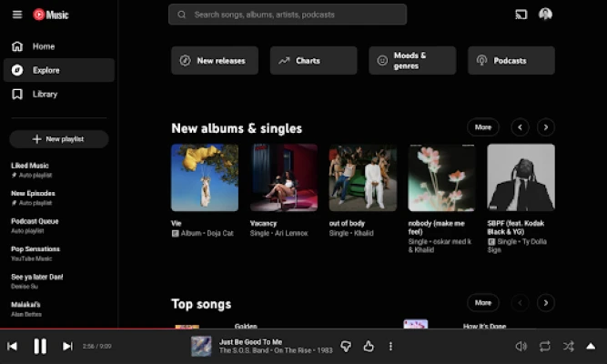
Task: Skip to the previous track
Action: pos(13,346)
